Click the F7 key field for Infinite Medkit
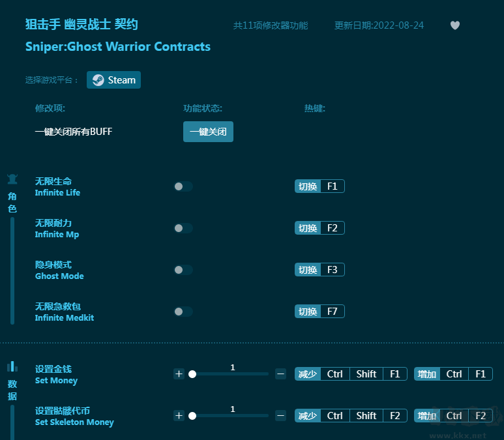504x440 pixels. tap(333, 312)
